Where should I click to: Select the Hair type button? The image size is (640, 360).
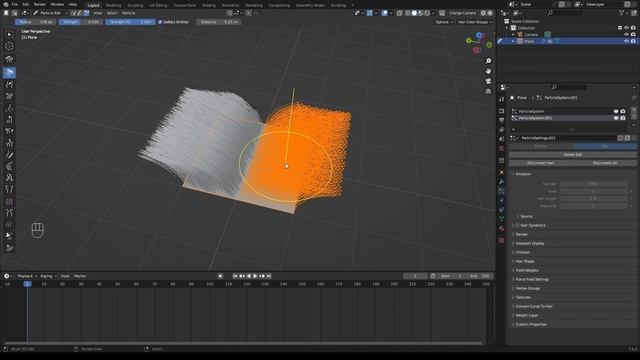(x=604, y=146)
